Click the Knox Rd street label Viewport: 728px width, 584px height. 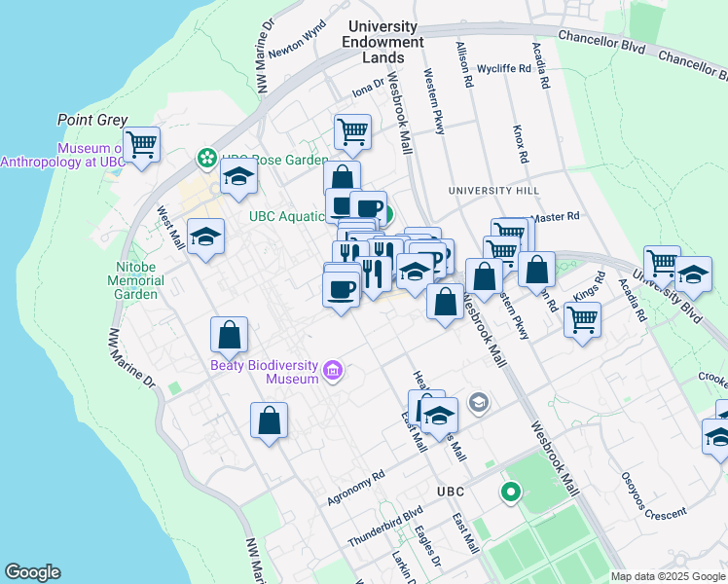[521, 144]
